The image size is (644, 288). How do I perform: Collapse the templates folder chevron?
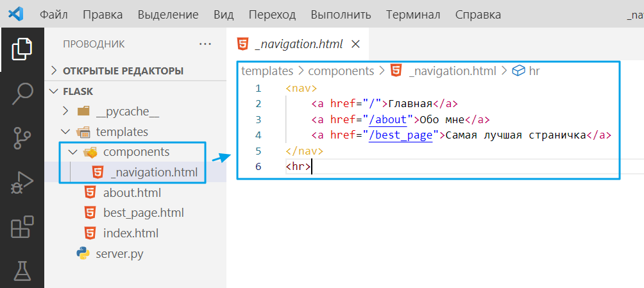pos(65,132)
